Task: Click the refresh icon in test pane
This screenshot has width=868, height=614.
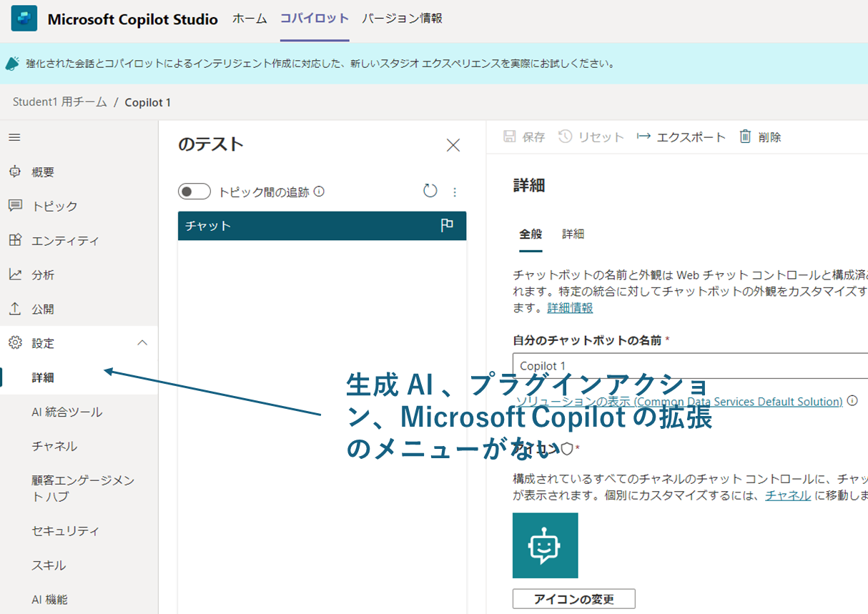Action: coord(430,191)
